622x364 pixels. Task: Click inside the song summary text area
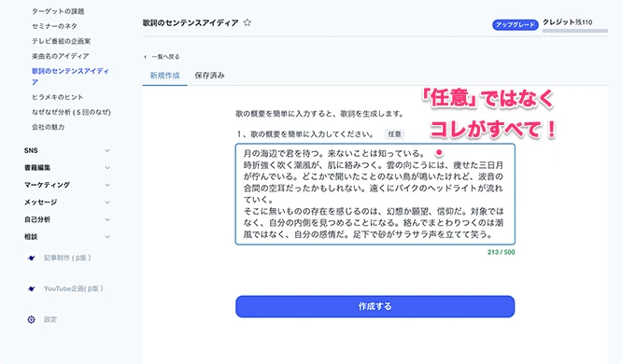375,194
